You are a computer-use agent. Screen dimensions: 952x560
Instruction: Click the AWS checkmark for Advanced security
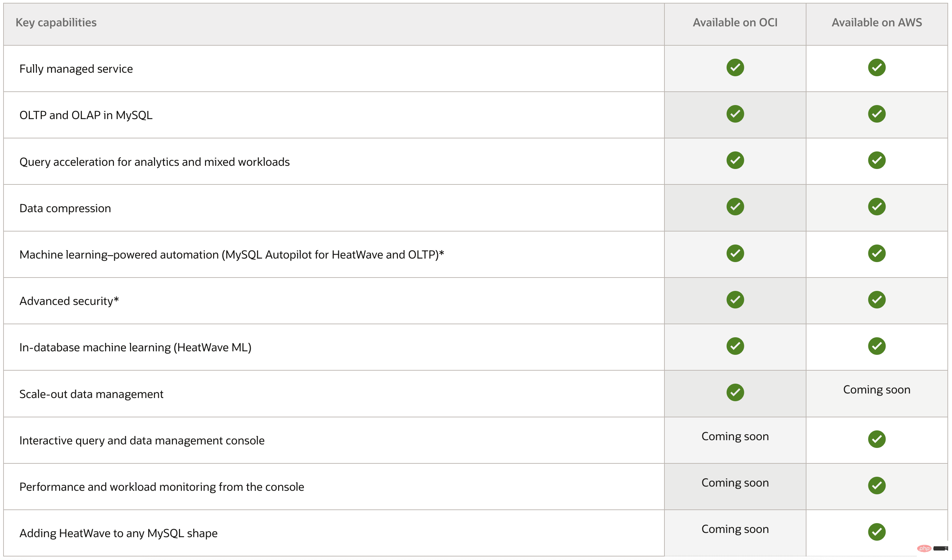coord(877,300)
